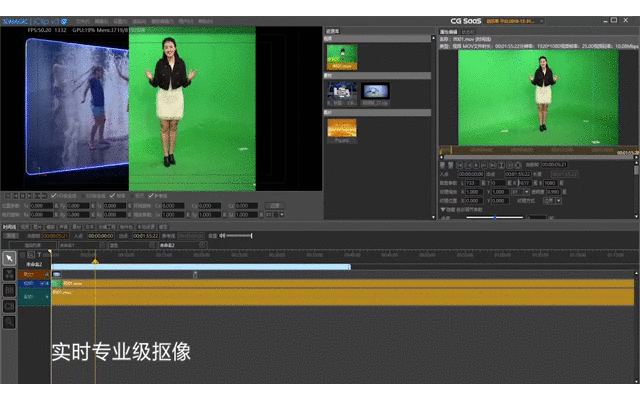Select the blue screen material thumbnail
Screen dimensions: 640x400
[376, 93]
